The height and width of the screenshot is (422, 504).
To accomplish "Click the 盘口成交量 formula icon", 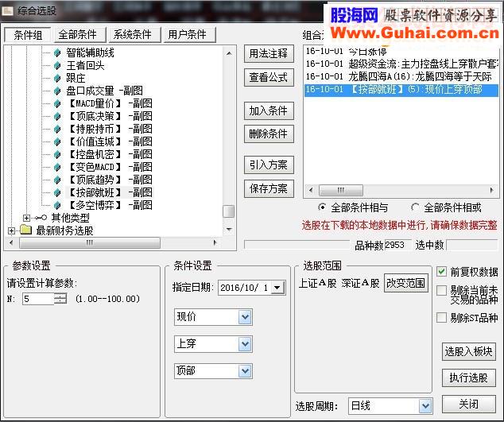I will click(x=57, y=91).
